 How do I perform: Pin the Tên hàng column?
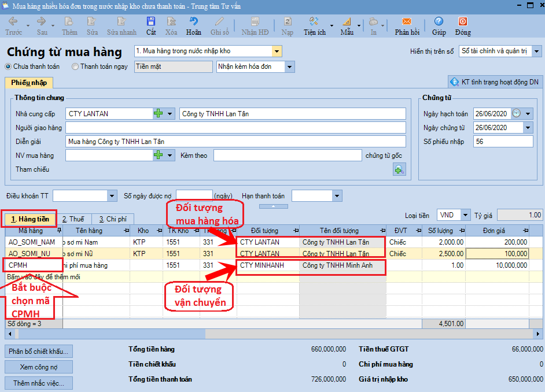click(x=126, y=231)
